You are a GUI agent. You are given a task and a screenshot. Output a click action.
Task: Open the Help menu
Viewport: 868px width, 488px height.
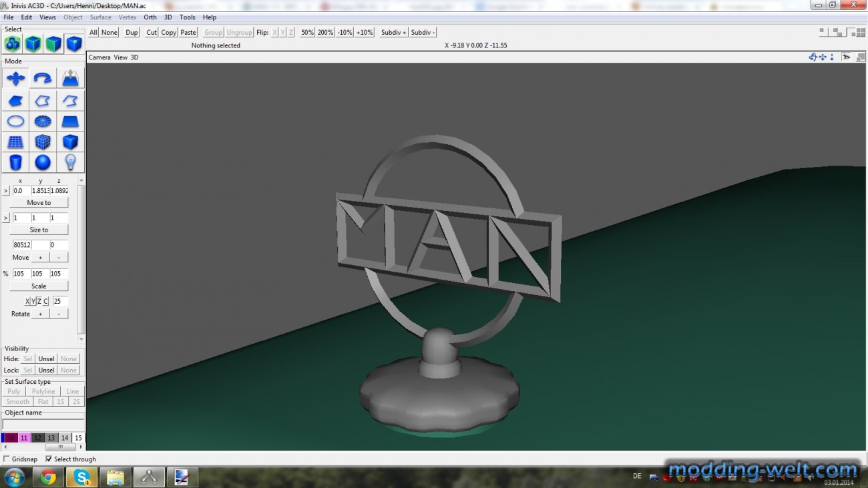point(210,17)
